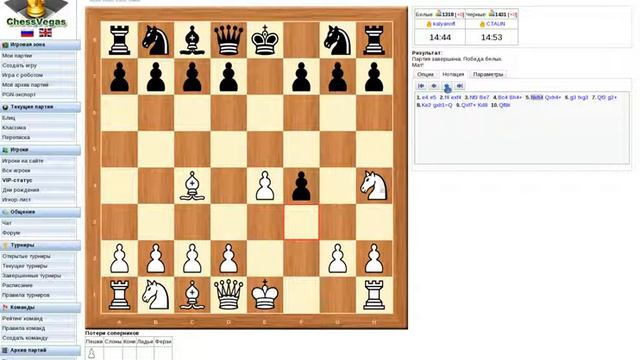The width and height of the screenshot is (640, 360).
Task: Step back one move in notation
Action: click(x=434, y=86)
